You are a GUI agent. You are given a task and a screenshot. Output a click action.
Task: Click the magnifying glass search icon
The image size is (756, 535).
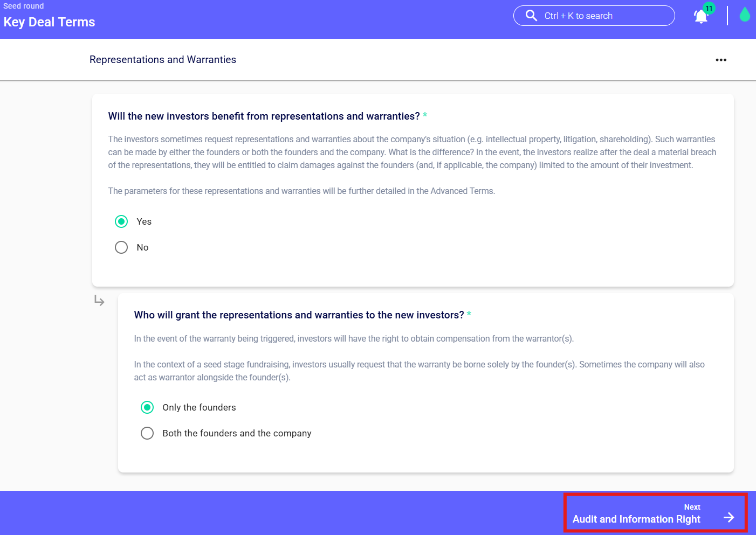click(531, 16)
